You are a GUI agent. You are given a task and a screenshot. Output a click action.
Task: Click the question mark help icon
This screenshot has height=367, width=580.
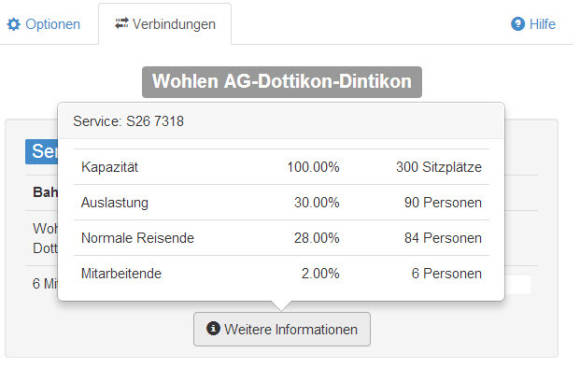click(518, 24)
